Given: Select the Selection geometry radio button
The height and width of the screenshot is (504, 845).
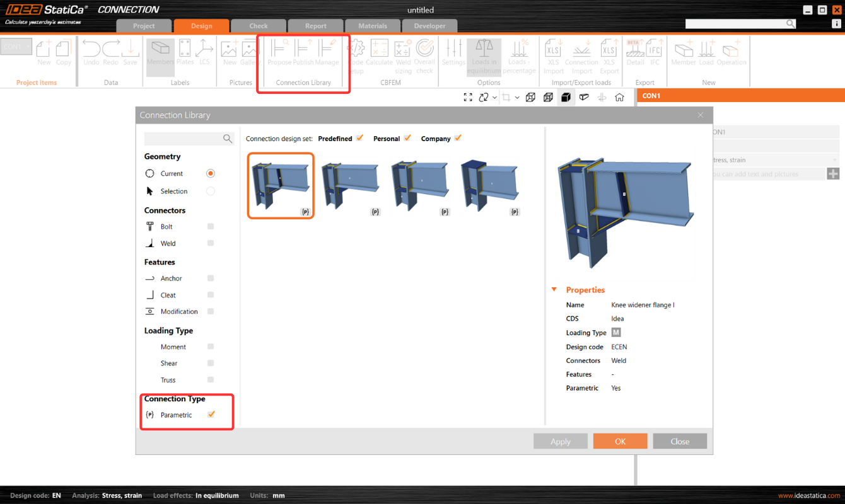Looking at the screenshot, I should coord(210,191).
